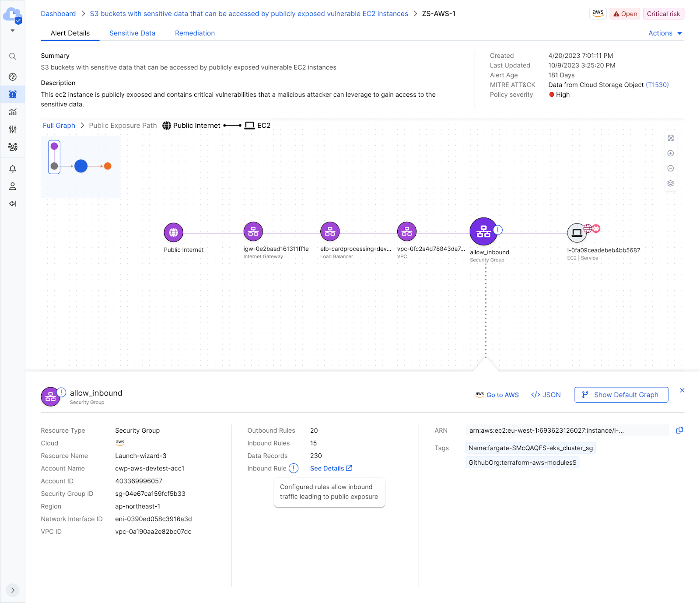Open the Remediation tab
This screenshot has height=603, width=700.
[x=195, y=33]
